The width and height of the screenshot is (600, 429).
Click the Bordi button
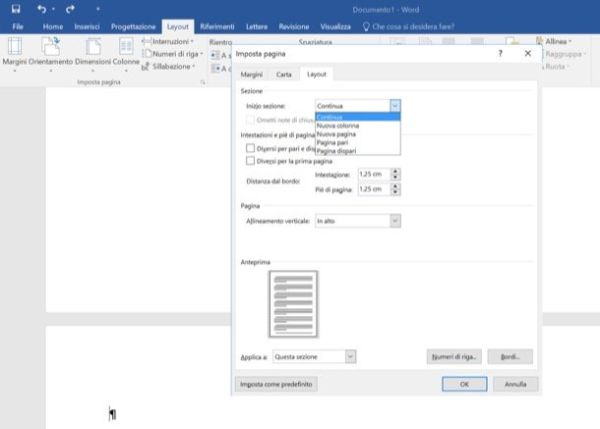pos(510,357)
